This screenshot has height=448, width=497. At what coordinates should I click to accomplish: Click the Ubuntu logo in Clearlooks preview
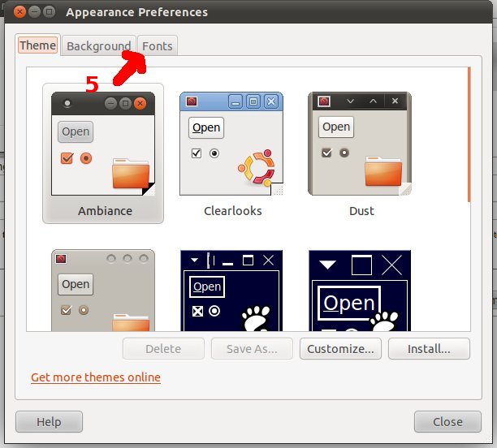pyautogui.click(x=257, y=168)
